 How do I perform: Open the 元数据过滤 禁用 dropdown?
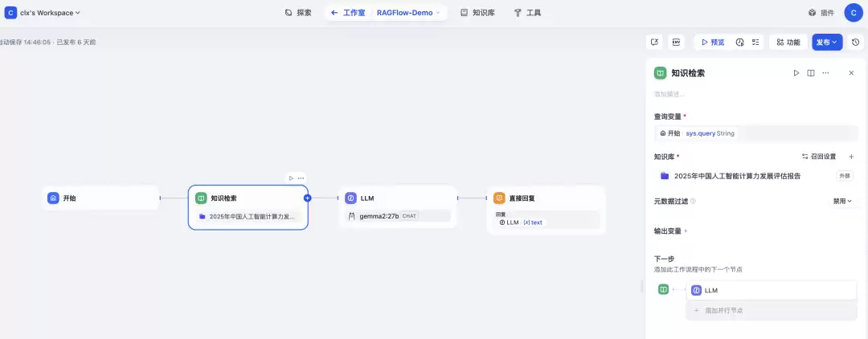(842, 202)
